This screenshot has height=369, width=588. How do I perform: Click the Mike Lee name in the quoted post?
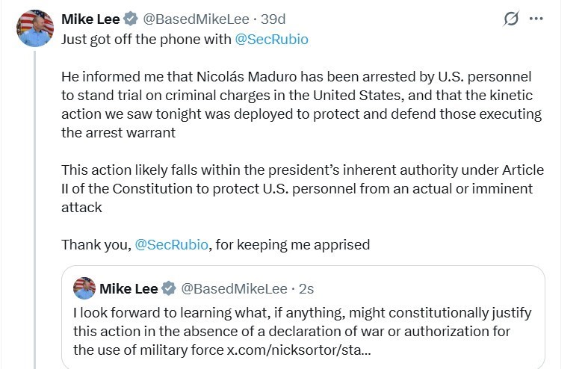128,288
